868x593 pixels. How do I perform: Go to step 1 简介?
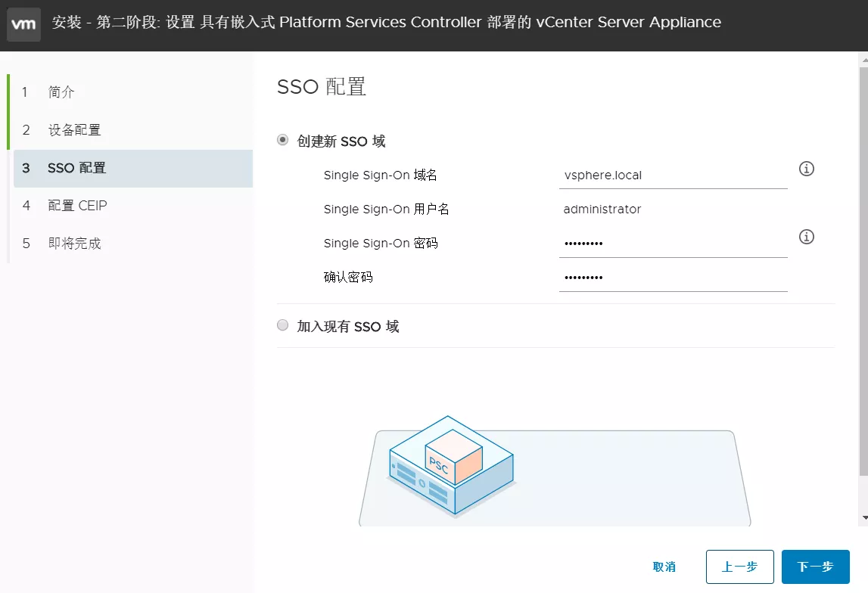pos(61,92)
